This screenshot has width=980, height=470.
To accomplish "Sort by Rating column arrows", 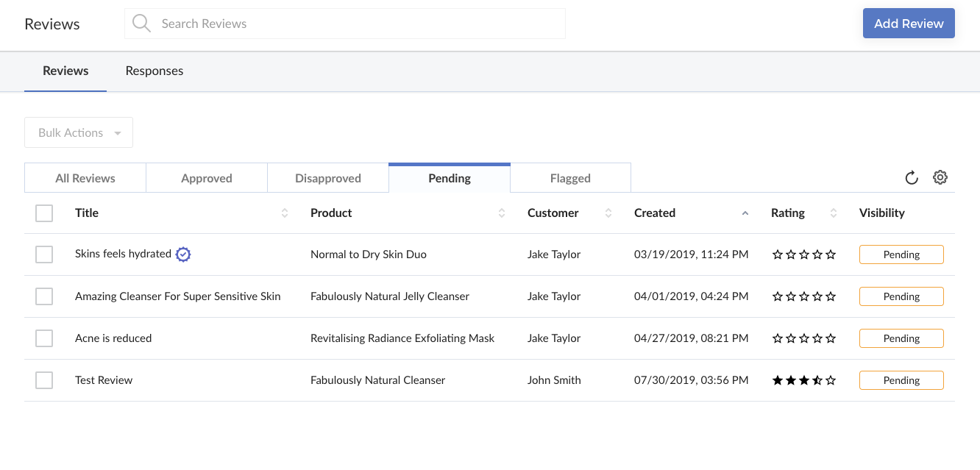I will [x=834, y=213].
